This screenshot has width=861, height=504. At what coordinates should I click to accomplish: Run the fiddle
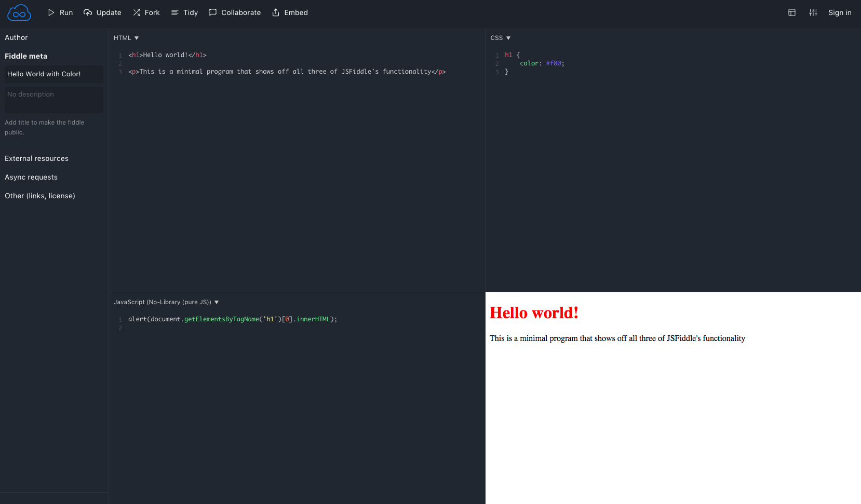(x=60, y=12)
